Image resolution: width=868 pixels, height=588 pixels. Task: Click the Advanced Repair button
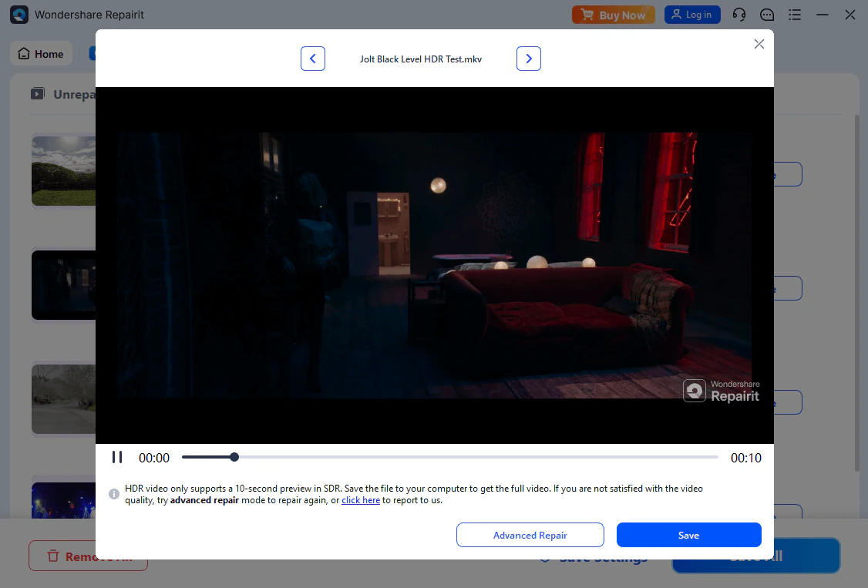tap(530, 535)
